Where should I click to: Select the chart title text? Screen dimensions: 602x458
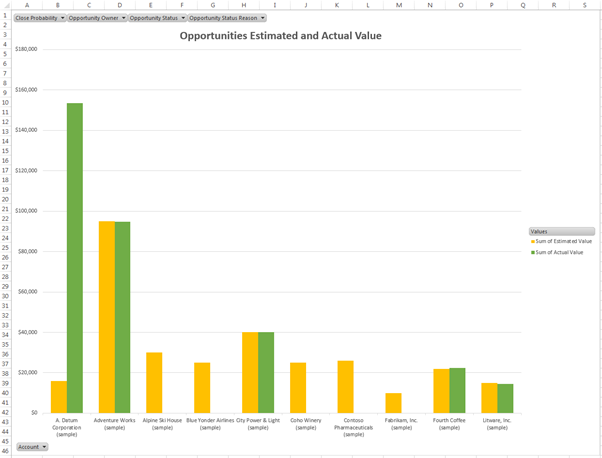point(280,36)
